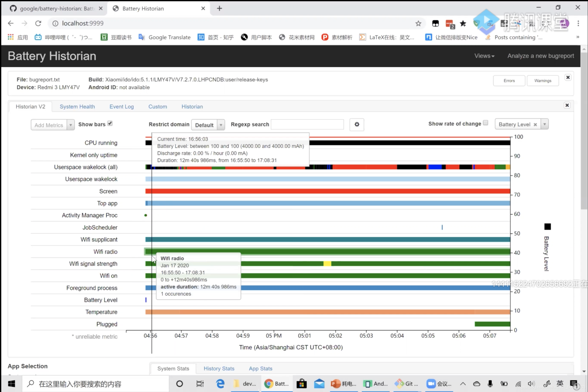Focus the Regexp search input field

tap(307, 125)
